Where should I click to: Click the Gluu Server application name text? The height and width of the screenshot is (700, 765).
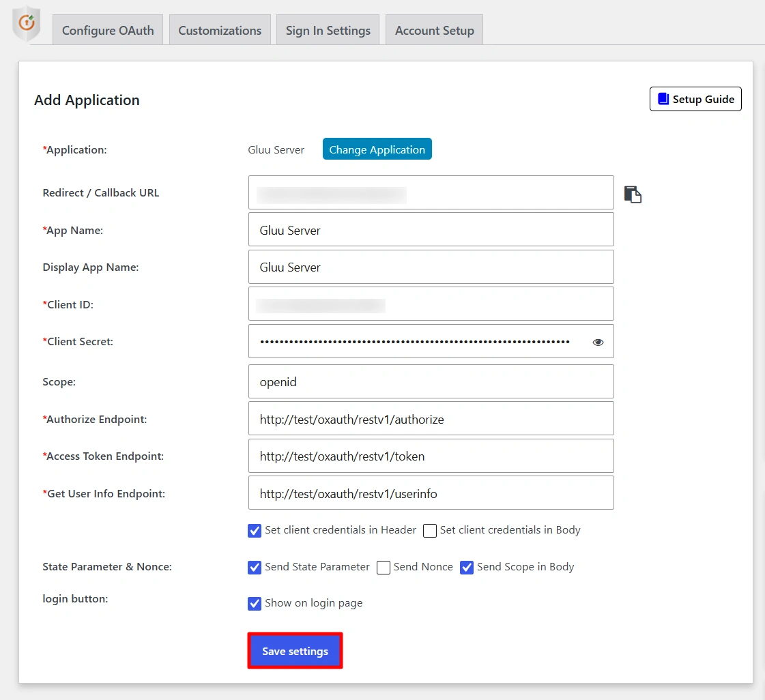276,149
